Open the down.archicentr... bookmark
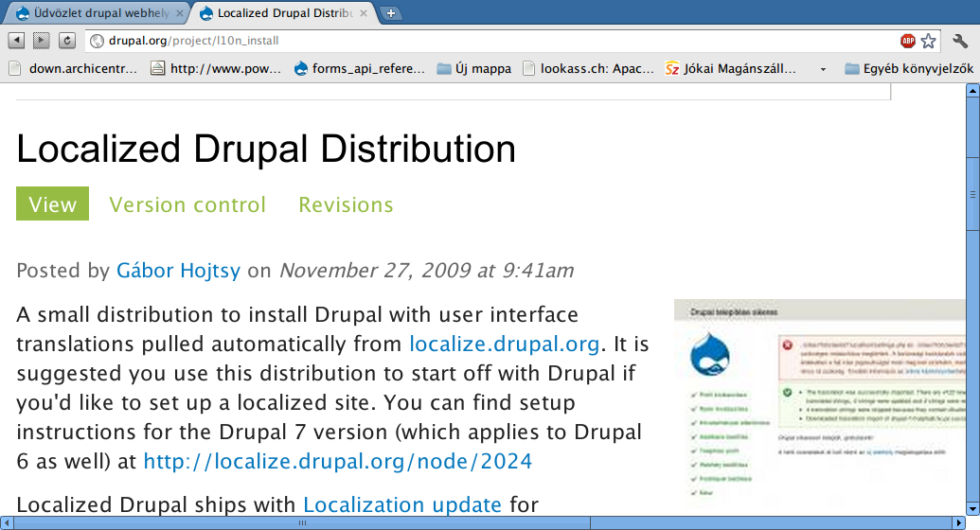The width and height of the screenshot is (980, 530). (x=74, y=69)
